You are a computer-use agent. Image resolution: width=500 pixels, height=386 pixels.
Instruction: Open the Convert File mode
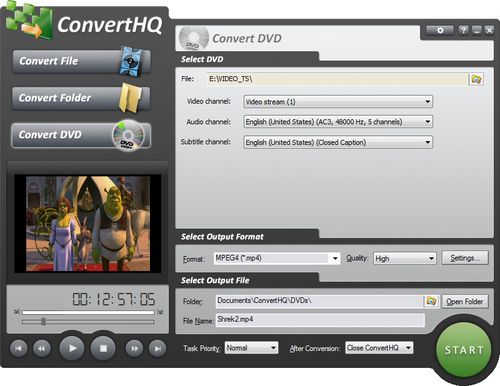pos(81,61)
